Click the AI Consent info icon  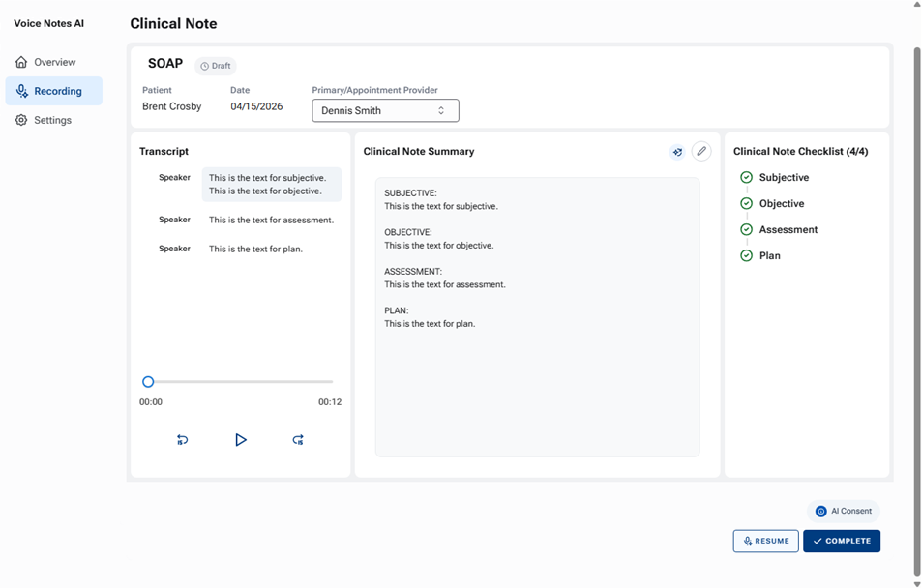point(821,511)
